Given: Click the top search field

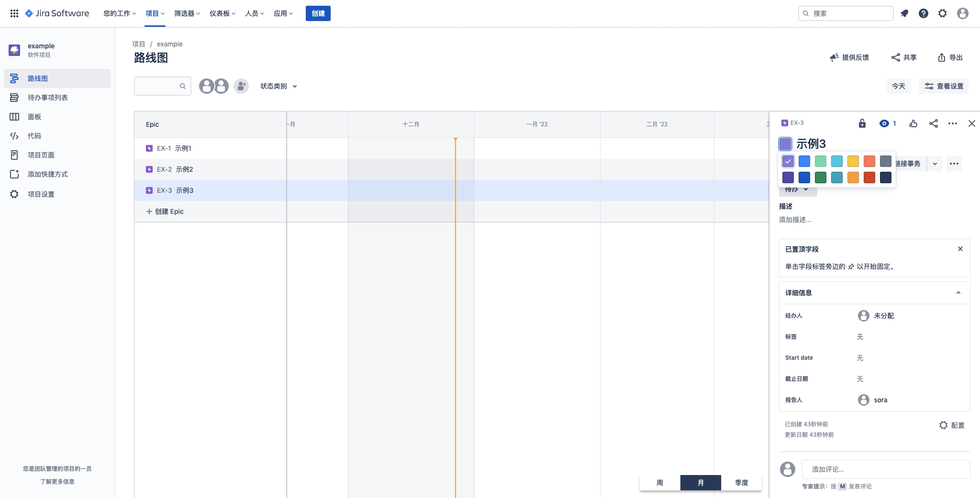Looking at the screenshot, I should (846, 13).
